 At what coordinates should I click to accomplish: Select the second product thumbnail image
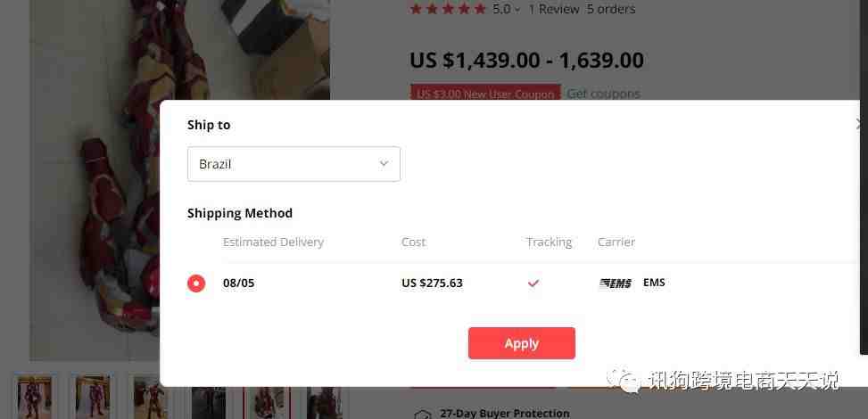tap(93, 398)
